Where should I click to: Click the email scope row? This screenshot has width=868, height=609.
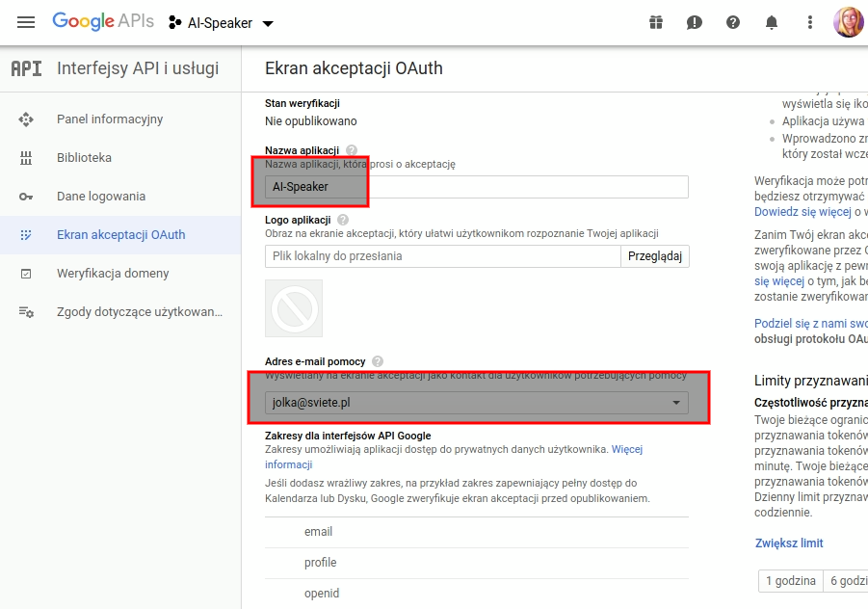tap(477, 532)
